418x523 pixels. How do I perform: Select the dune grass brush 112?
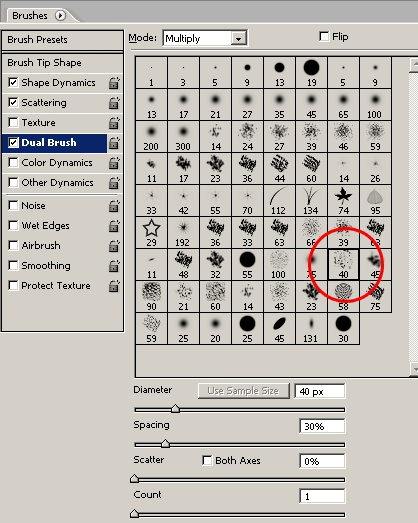(280, 200)
